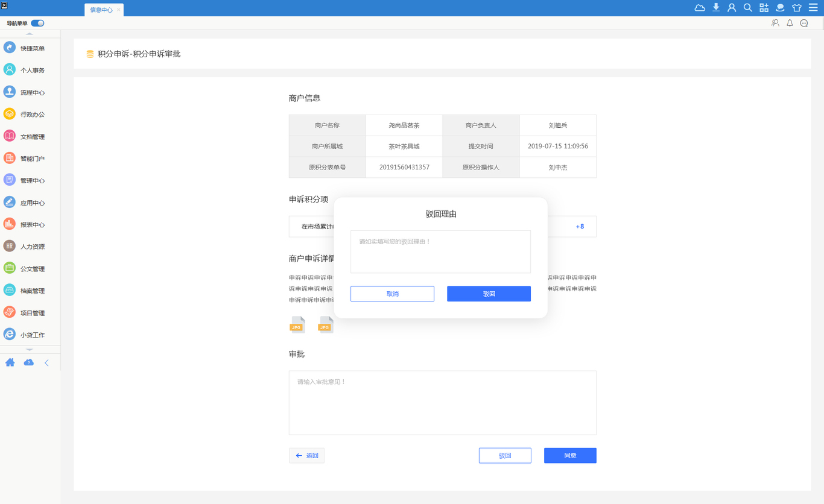Click the sidebar scroll-down arrow
Image resolution: width=824 pixels, height=504 pixels.
tap(30, 350)
